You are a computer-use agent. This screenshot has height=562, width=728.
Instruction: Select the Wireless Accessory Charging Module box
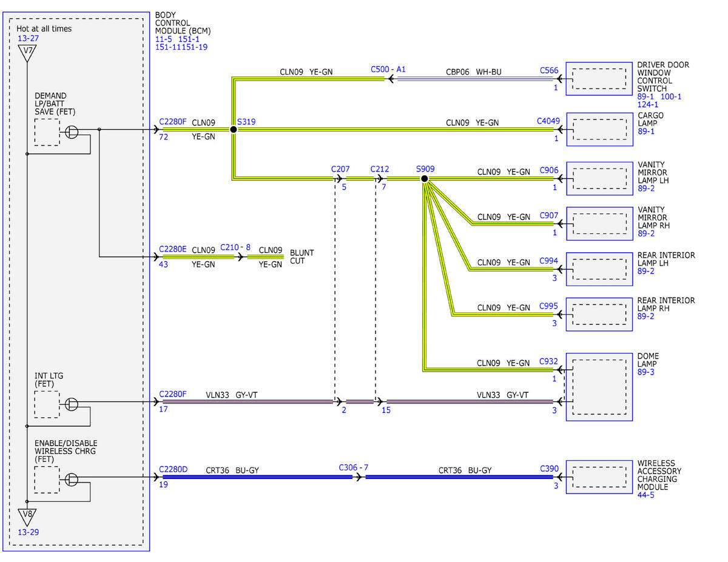[599, 478]
